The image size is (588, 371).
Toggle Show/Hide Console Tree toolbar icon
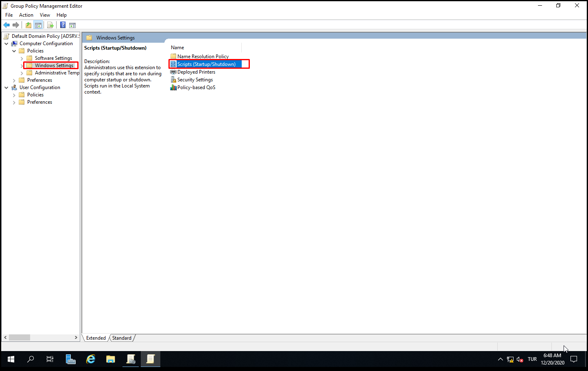38,25
